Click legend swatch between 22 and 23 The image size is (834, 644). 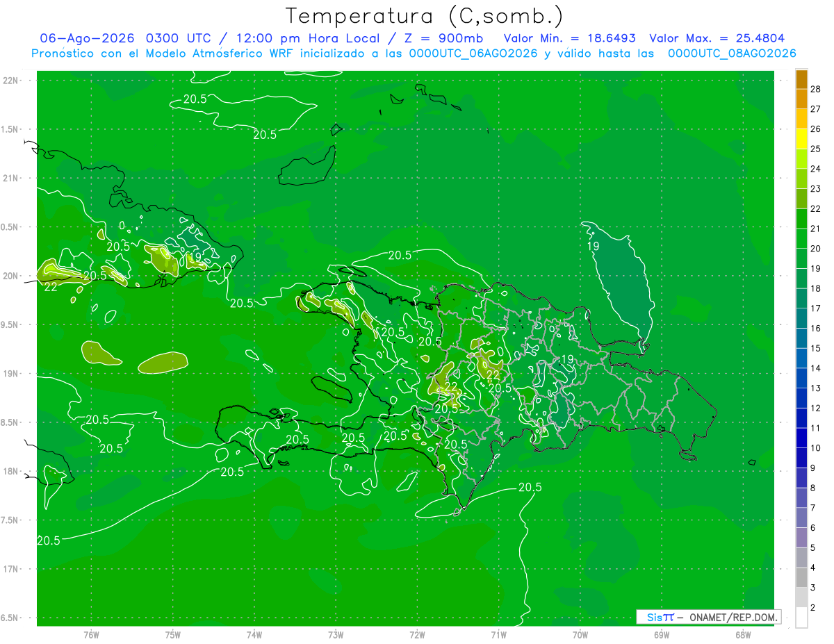tap(801, 199)
